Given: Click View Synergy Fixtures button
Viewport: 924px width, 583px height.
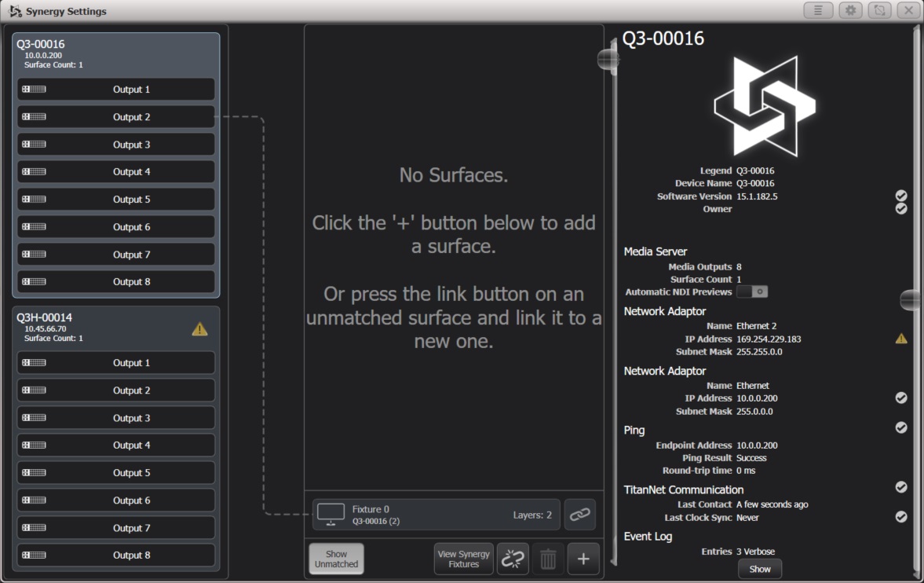Looking at the screenshot, I should [463, 559].
